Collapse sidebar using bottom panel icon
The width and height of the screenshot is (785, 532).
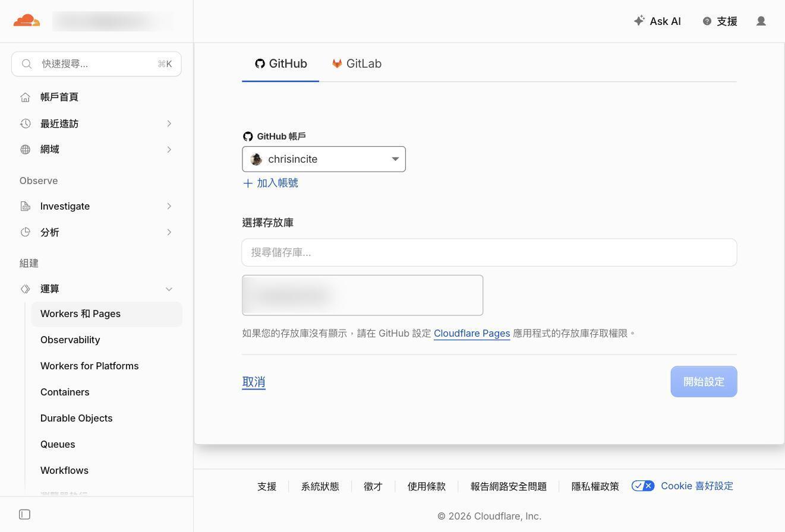[x=24, y=514]
